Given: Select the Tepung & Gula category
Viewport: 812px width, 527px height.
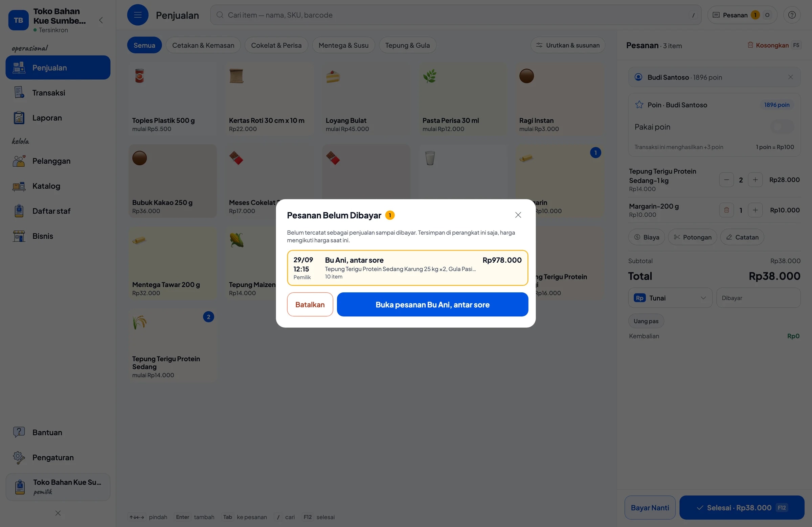Looking at the screenshot, I should click(x=407, y=45).
